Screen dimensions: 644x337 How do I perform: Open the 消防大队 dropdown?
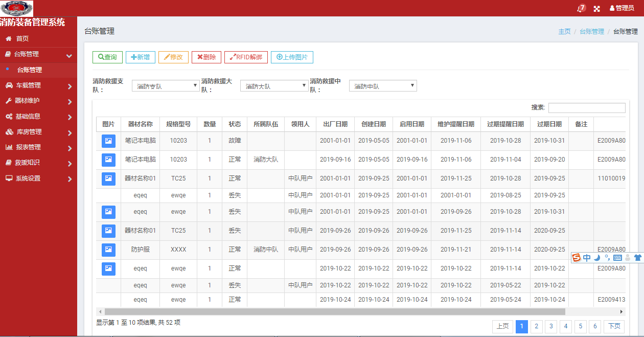coord(274,86)
